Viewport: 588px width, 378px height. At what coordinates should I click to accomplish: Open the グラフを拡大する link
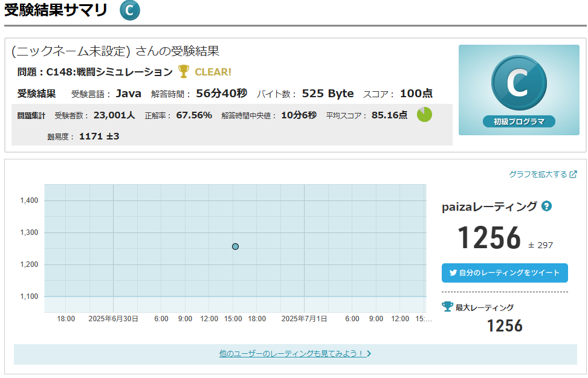[x=537, y=175]
